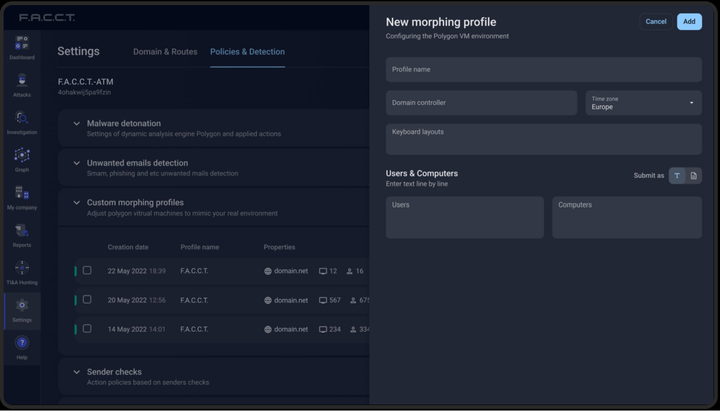Collapse the Custom morphing profiles section
This screenshot has width=720, height=411.
pos(76,202)
